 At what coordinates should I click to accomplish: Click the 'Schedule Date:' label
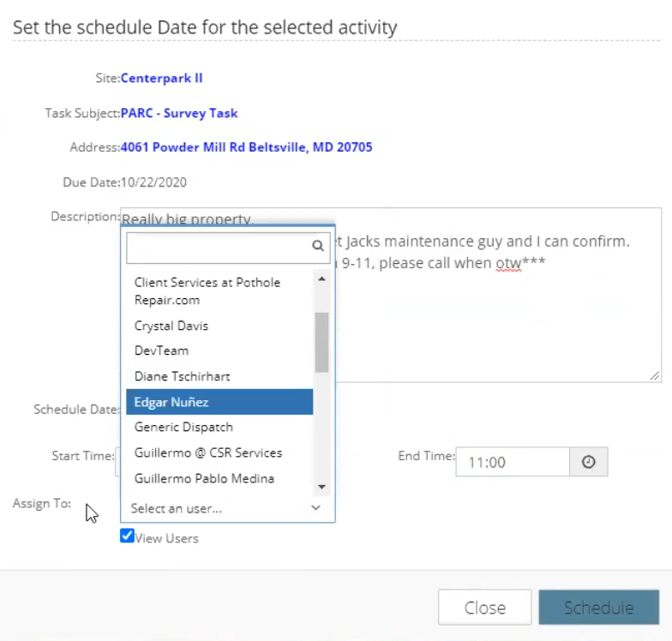pos(77,410)
